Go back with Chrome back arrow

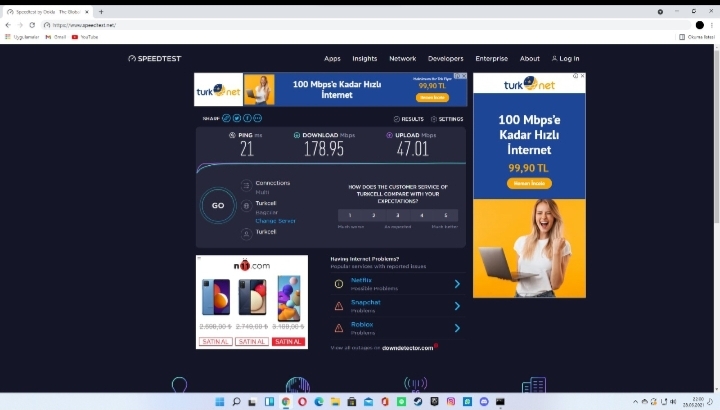pos(8,25)
